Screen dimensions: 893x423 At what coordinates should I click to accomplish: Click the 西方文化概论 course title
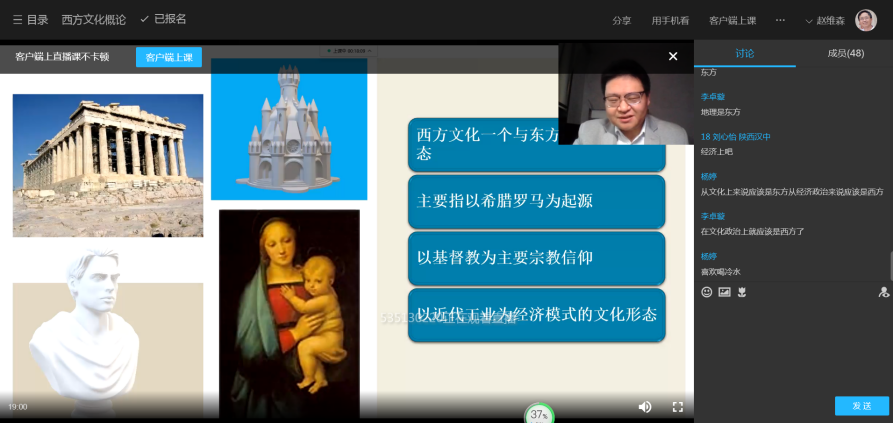[x=93, y=19]
